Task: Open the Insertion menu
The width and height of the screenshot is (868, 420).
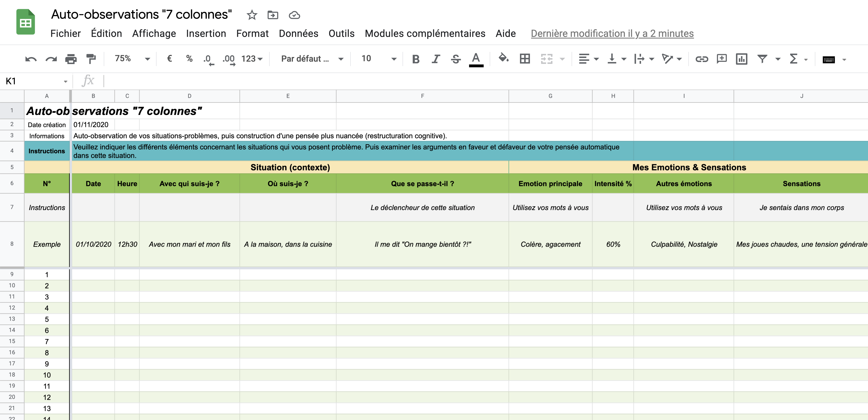Action: point(206,33)
